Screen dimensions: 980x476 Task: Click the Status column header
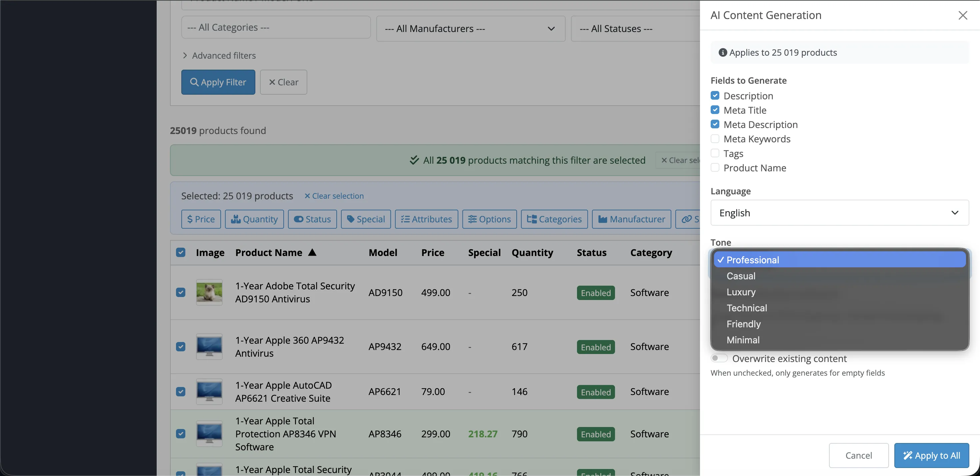591,253
